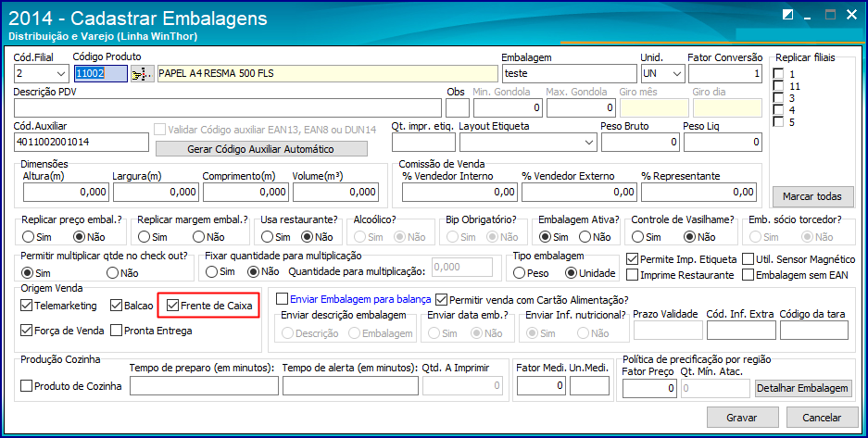Check Embalagem sem EAN checkbox
868x438 pixels.
click(748, 274)
